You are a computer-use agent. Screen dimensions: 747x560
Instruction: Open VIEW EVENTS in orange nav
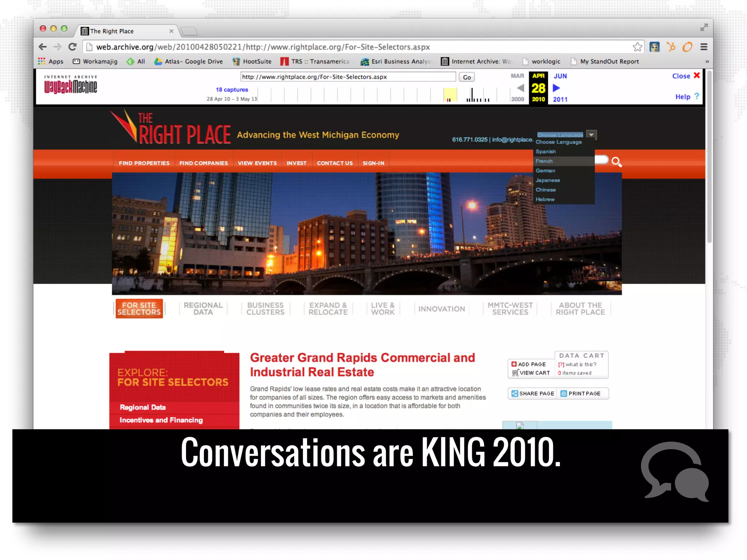[x=257, y=163]
